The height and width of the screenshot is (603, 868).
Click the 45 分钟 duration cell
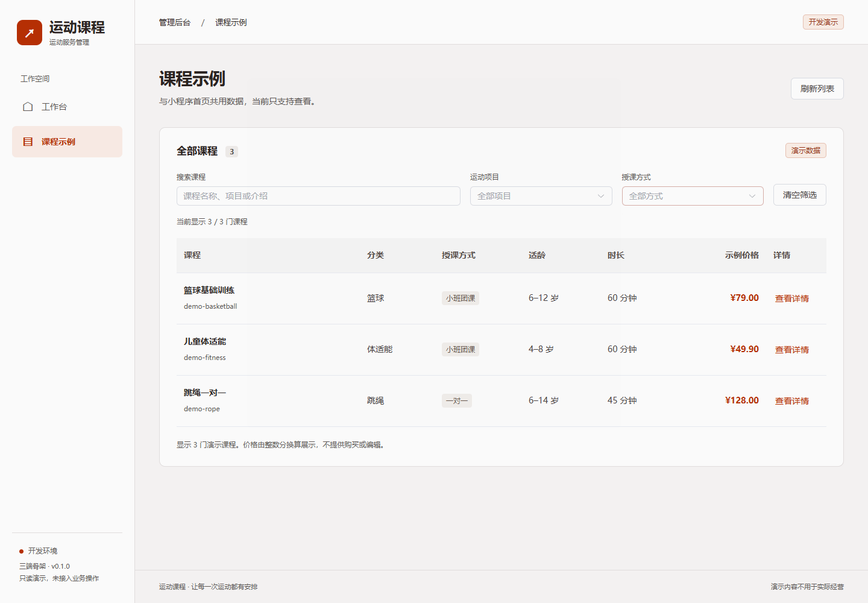tap(622, 400)
